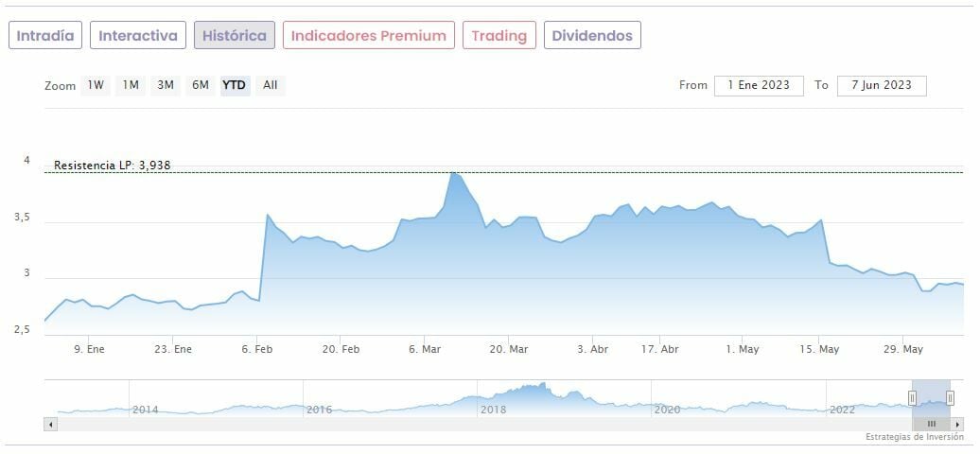Switch to the Interactiva tab
Screen dimensions: 980x454
coord(138,36)
